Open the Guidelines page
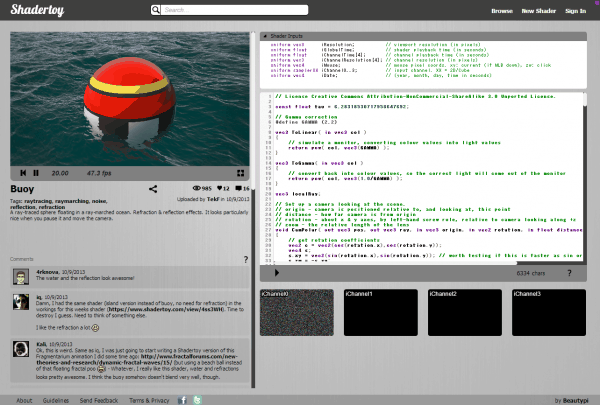Viewport: 600px width, 405px height. click(x=55, y=400)
